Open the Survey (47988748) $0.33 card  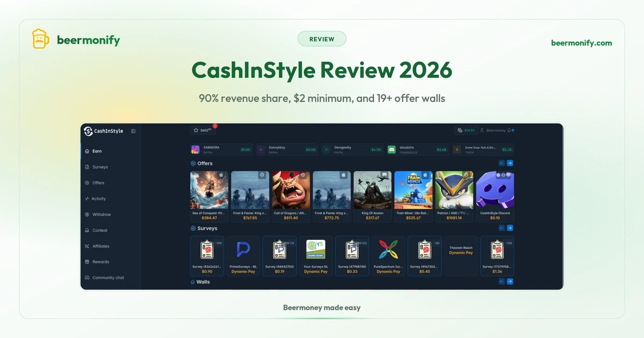click(352, 256)
